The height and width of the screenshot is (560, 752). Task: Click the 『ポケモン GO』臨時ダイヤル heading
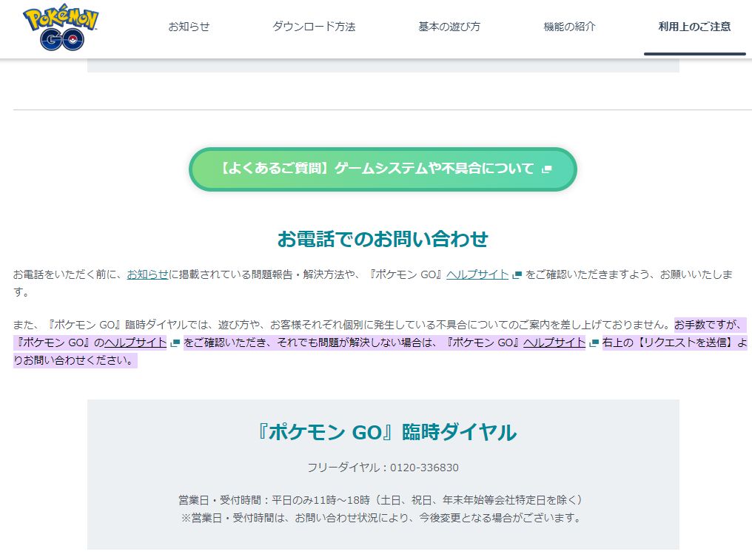coord(383,432)
